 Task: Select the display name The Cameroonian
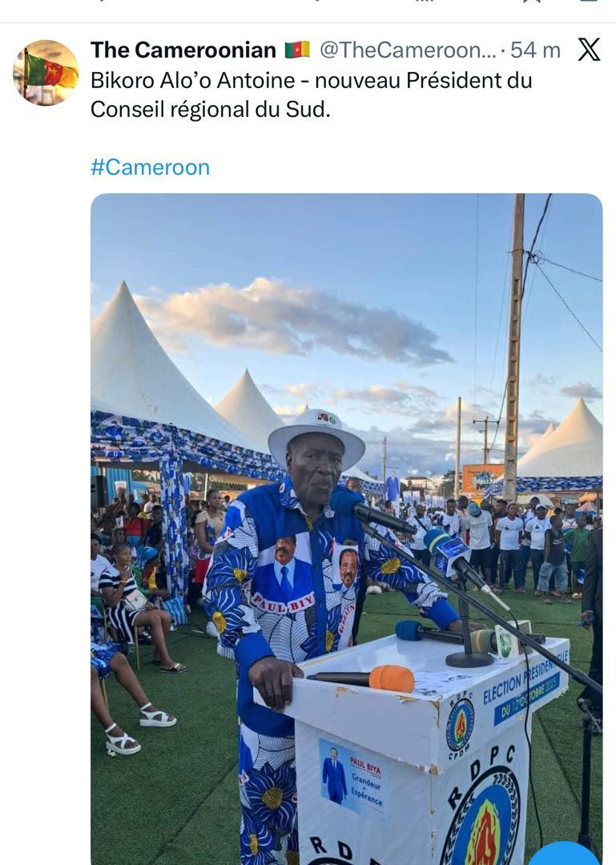(183, 50)
